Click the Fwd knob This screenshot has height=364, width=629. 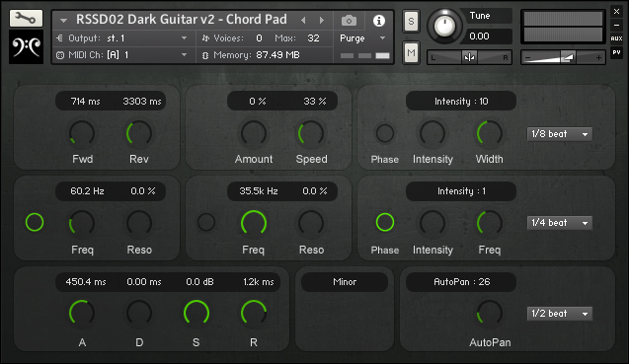(x=82, y=133)
